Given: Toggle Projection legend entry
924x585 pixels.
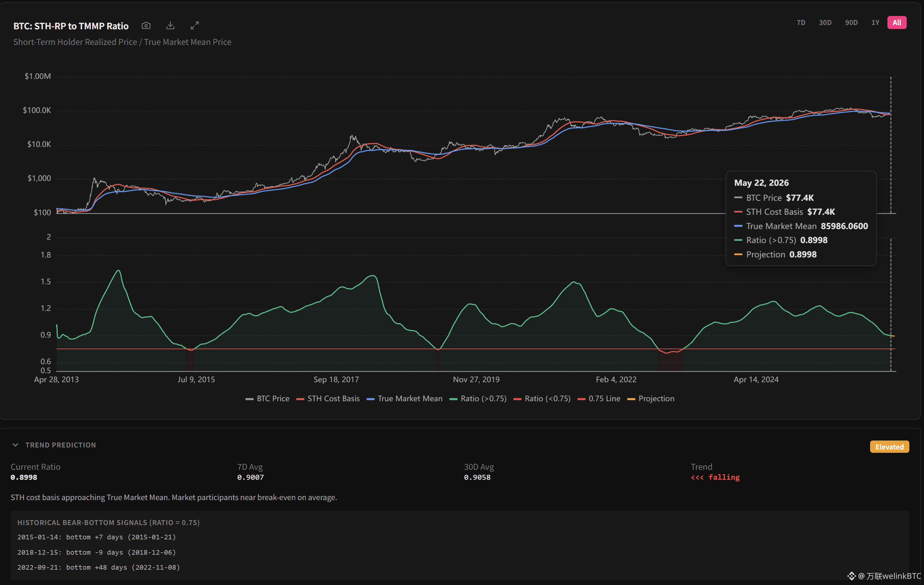Looking at the screenshot, I should pos(651,399).
